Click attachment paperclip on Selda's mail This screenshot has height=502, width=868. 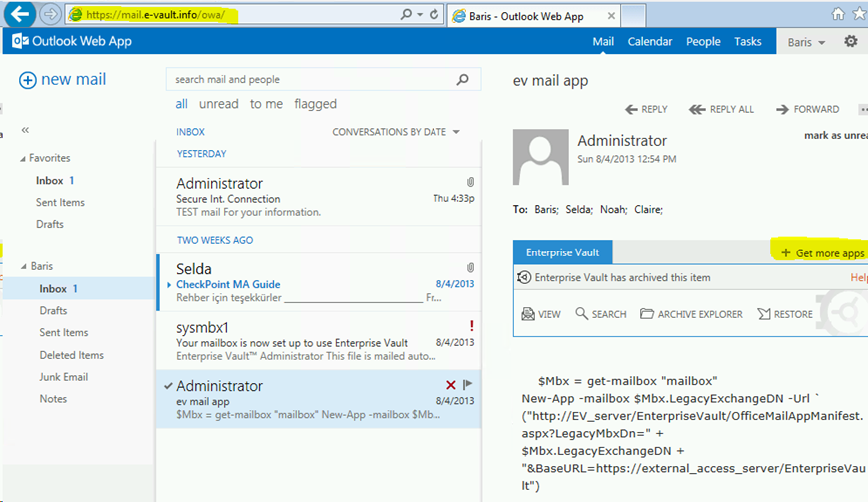click(x=470, y=268)
